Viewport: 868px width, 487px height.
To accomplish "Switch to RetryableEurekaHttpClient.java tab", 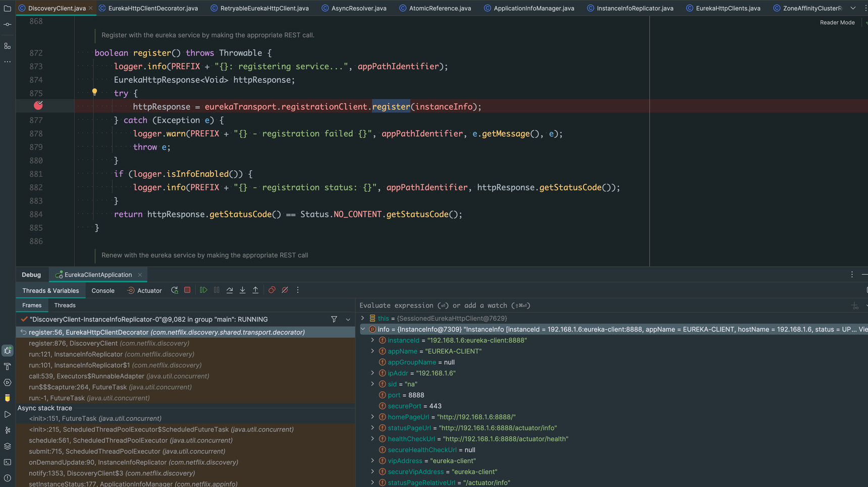I will tap(259, 8).
